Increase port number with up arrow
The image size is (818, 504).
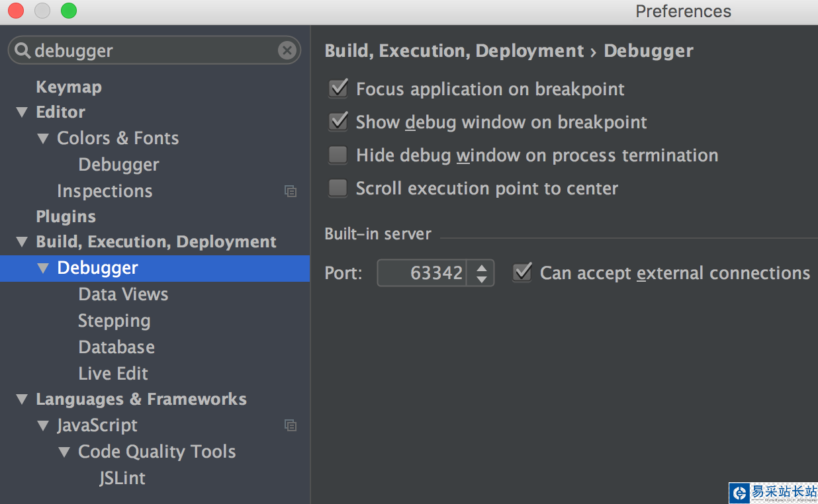tap(481, 267)
